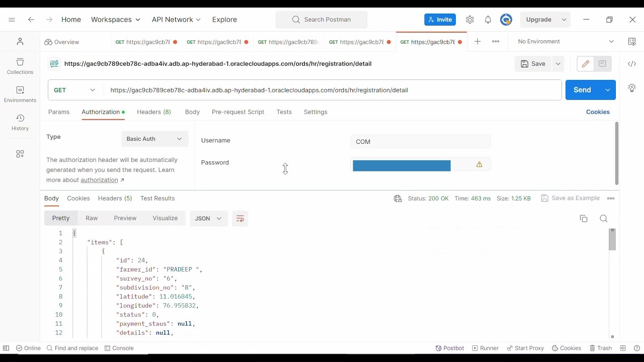Expand the Workspaces dropdown
Viewport: 644px width, 362px height.
tap(116, 20)
